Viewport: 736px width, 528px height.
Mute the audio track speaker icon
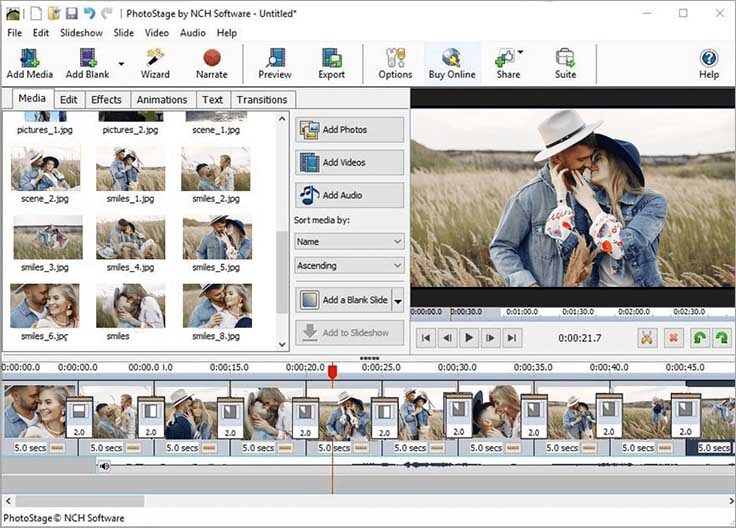tap(104, 465)
